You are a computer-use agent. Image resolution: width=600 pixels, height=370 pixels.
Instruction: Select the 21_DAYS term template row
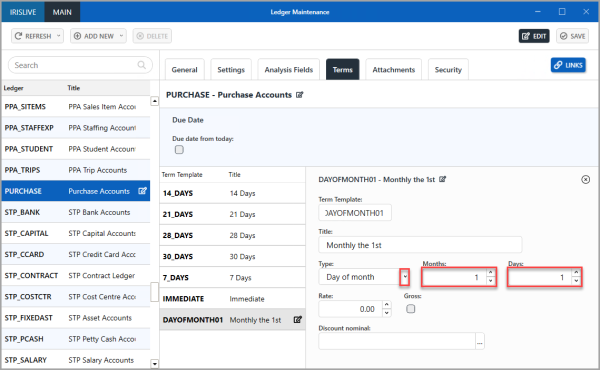tap(233, 214)
